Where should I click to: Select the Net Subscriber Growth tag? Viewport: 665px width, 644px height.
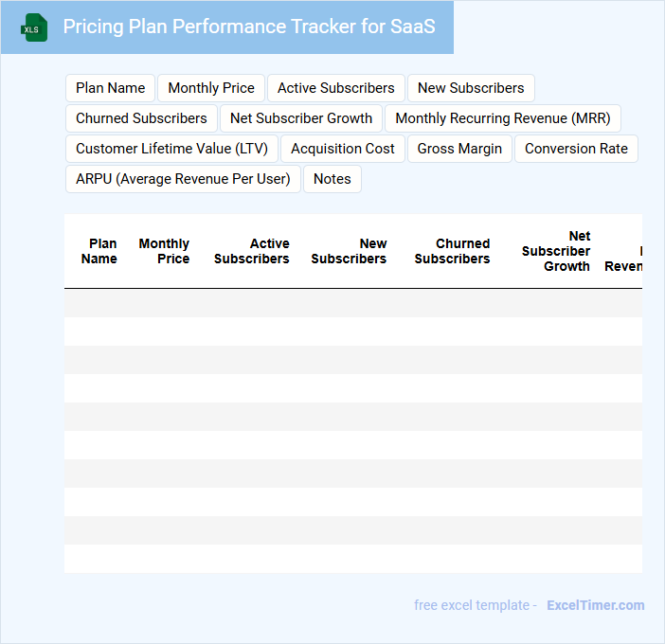301,118
